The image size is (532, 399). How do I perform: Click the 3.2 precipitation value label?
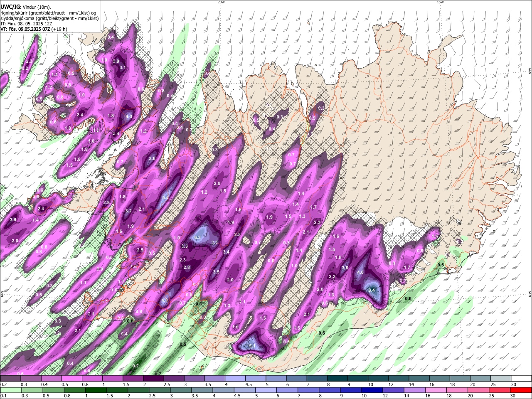coord(128,211)
